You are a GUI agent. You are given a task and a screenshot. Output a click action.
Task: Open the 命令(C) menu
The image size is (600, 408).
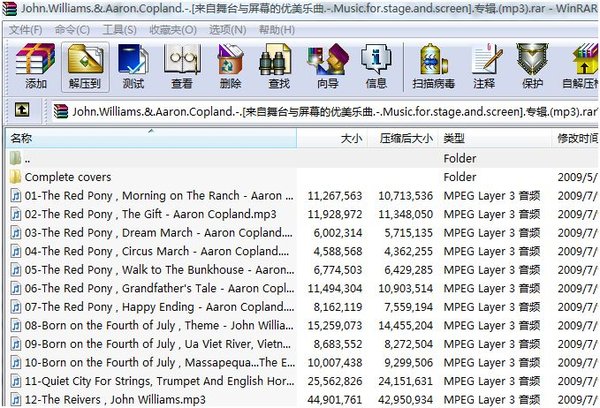tap(72, 30)
